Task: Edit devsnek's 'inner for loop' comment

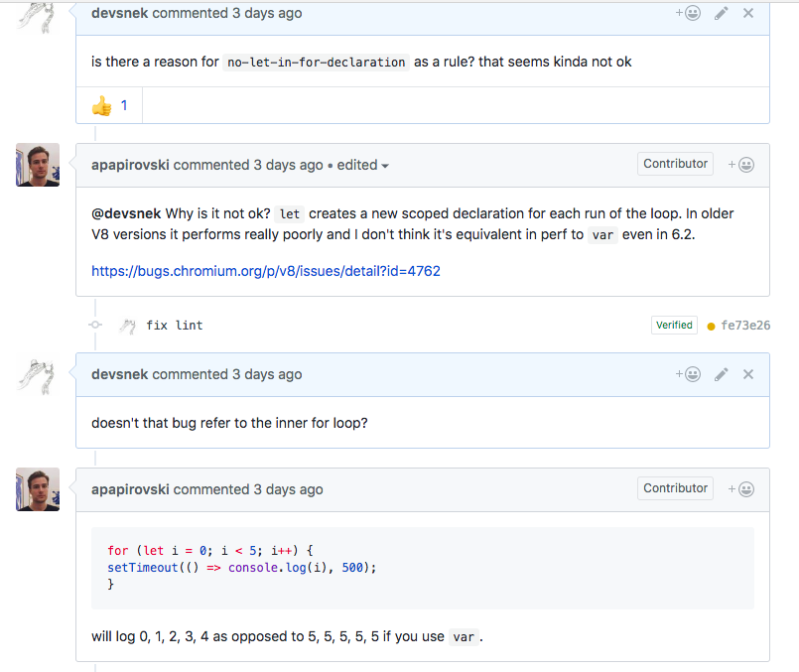Action: (722, 374)
